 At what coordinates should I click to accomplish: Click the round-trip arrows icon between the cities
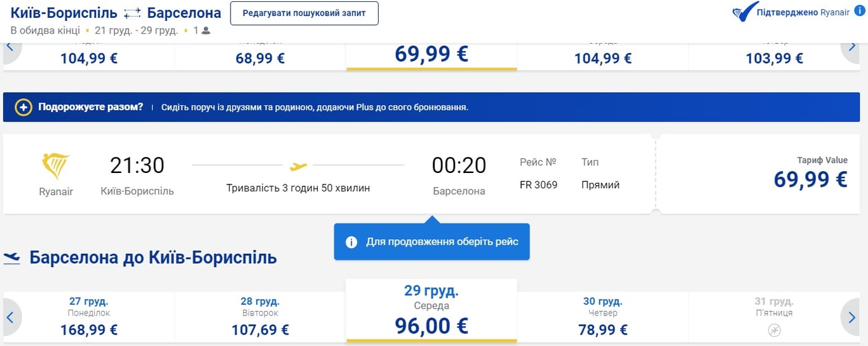click(x=132, y=13)
